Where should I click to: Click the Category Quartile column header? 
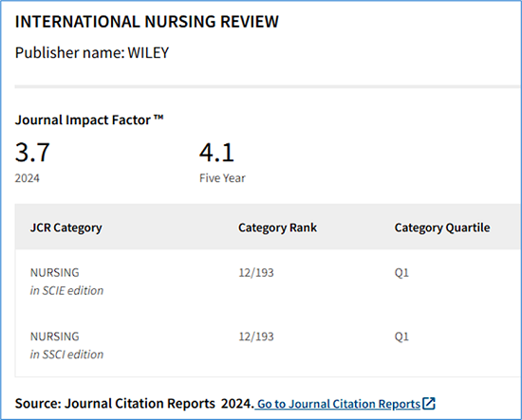[x=442, y=228]
